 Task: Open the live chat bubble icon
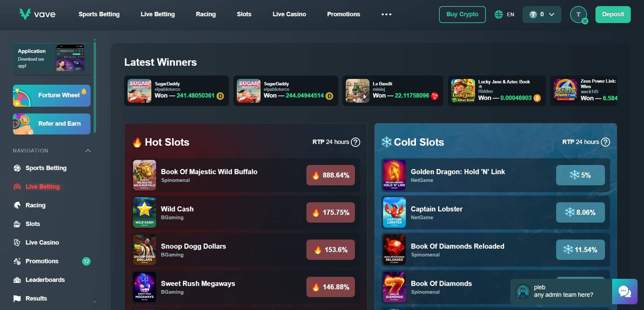(x=625, y=291)
